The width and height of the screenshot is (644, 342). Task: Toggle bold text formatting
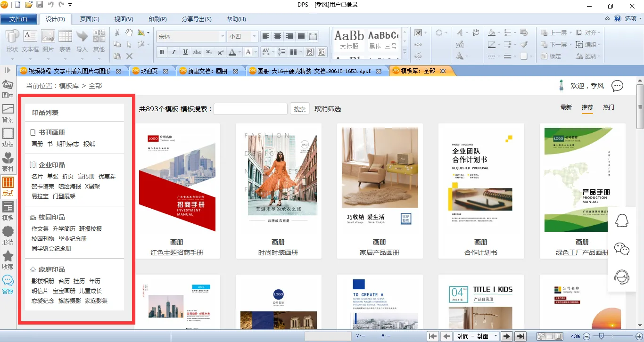pos(162,52)
